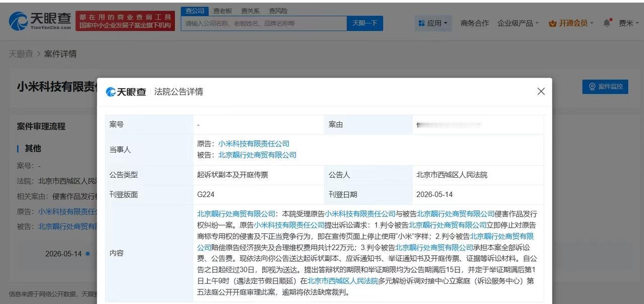Click the crown icon beside 开通会员

pos(552,23)
